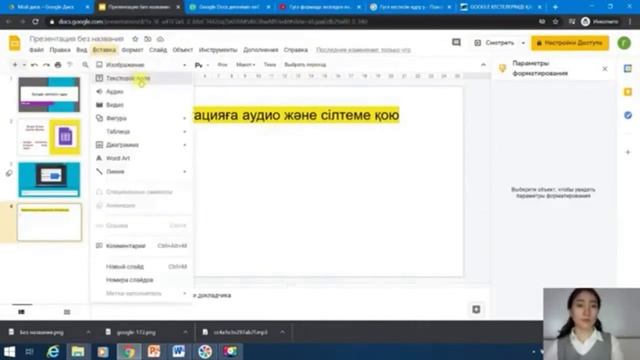Collapse the toolbar with chevron
The image size is (640, 360).
click(x=483, y=64)
